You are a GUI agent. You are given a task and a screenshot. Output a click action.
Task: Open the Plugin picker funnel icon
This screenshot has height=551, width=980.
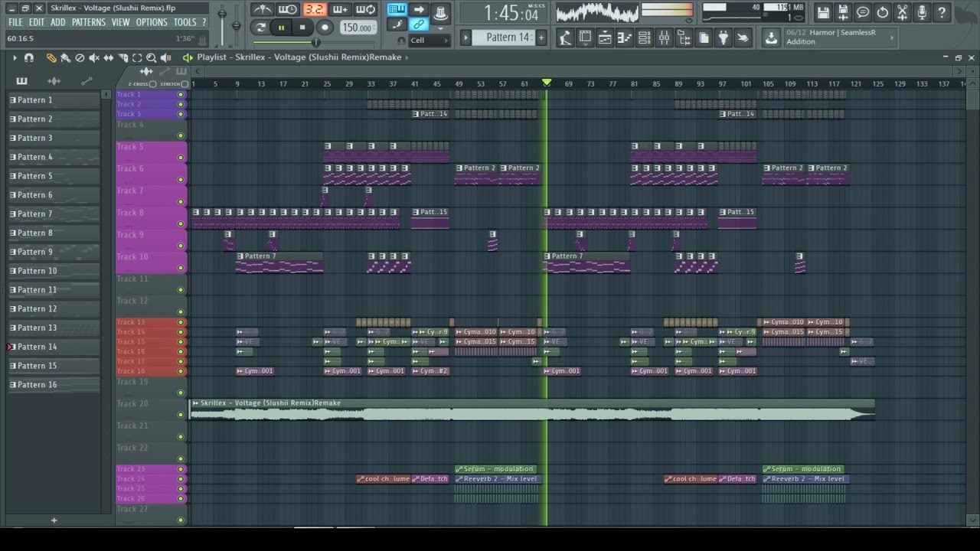pyautogui.click(x=724, y=37)
